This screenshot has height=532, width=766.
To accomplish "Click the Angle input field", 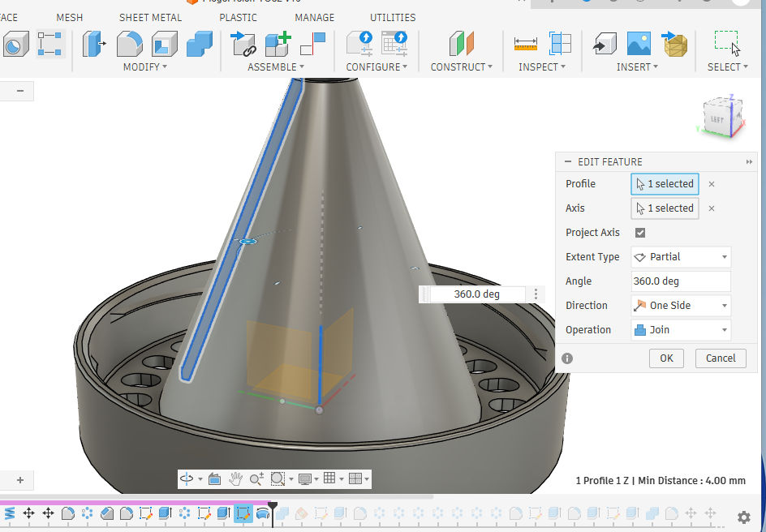I will pyautogui.click(x=680, y=281).
